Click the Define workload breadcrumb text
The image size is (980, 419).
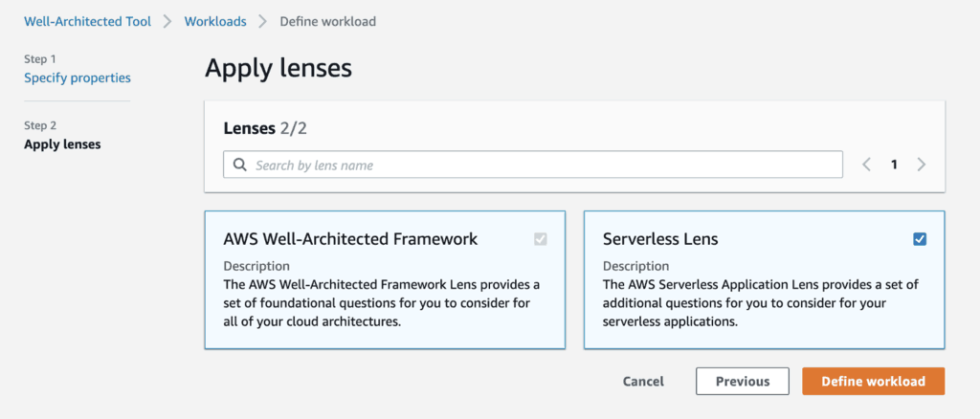pos(327,21)
